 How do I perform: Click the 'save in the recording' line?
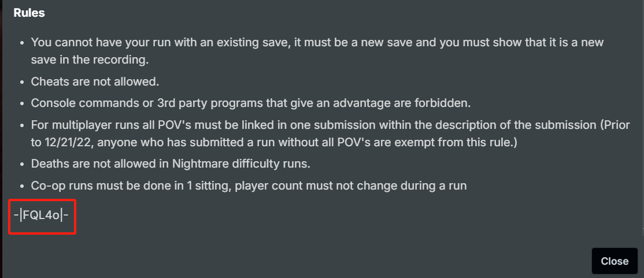pos(90,60)
